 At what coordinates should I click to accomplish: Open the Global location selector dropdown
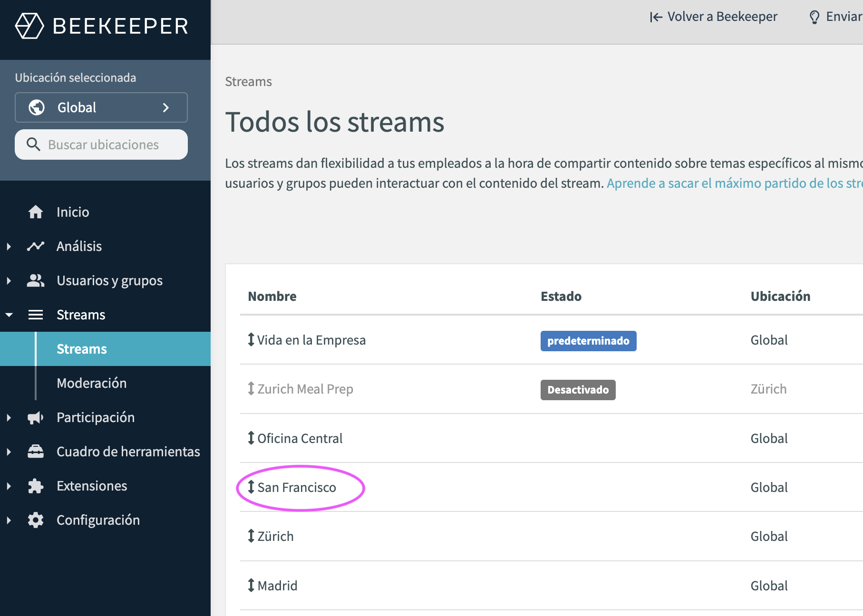click(101, 107)
